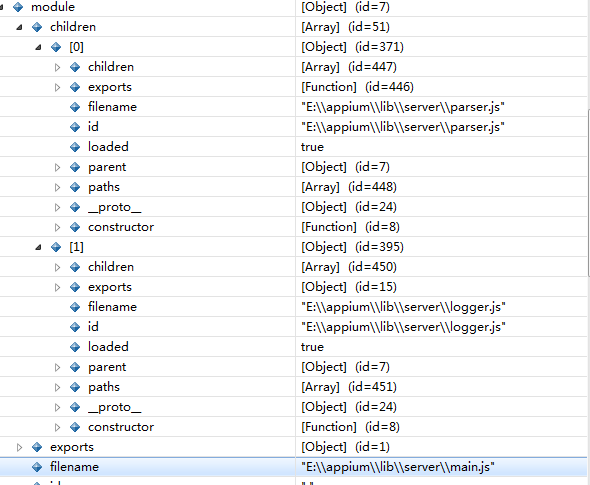590x485 pixels.
Task: Click diamond icon of loaded row below logger.js
Action: click(75, 347)
